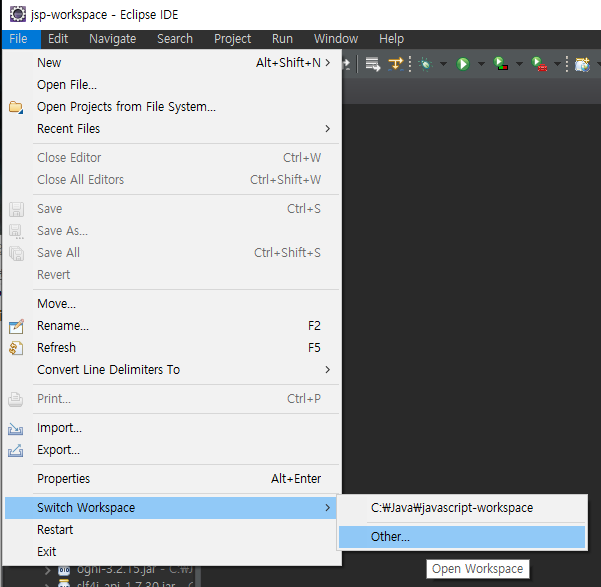Expand the ognl-3.2.15.jar tree node
601x587 pixels.
coord(48,571)
